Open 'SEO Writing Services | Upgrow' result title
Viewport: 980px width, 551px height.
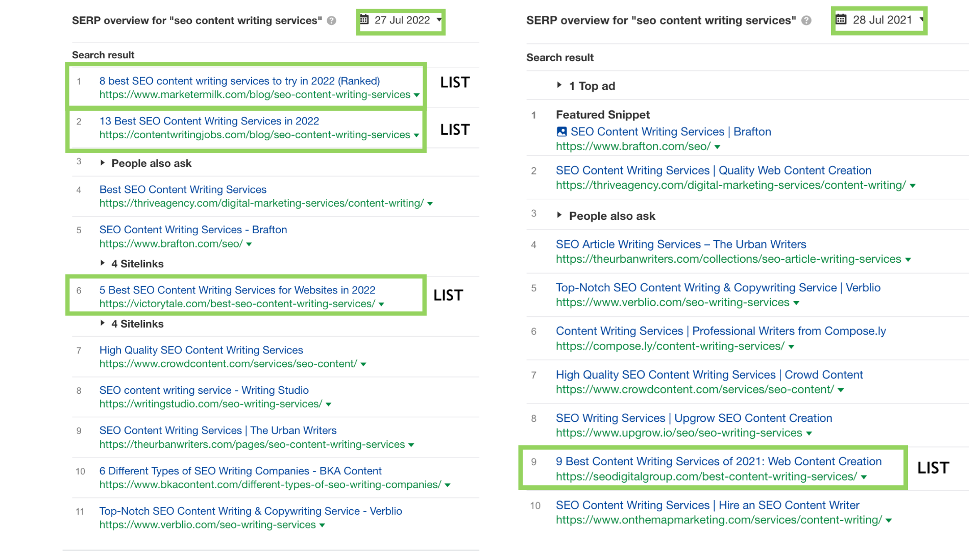694,418
